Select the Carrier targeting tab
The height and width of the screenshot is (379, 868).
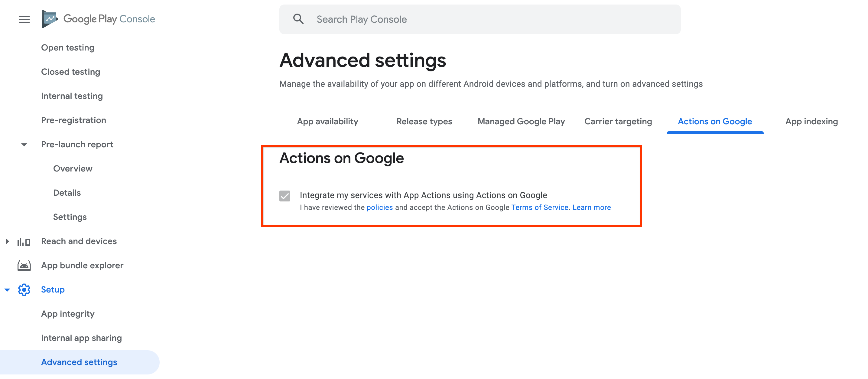[x=618, y=121]
